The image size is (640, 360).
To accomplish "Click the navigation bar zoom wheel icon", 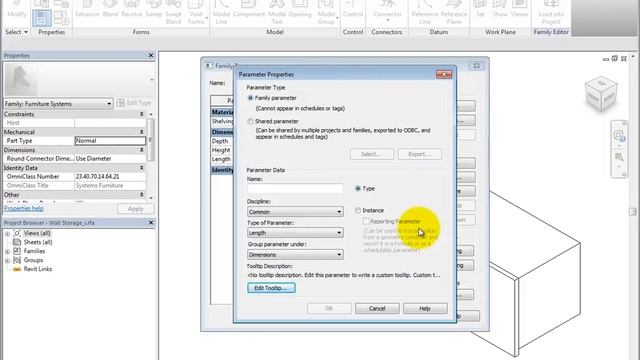I will coord(619,136).
